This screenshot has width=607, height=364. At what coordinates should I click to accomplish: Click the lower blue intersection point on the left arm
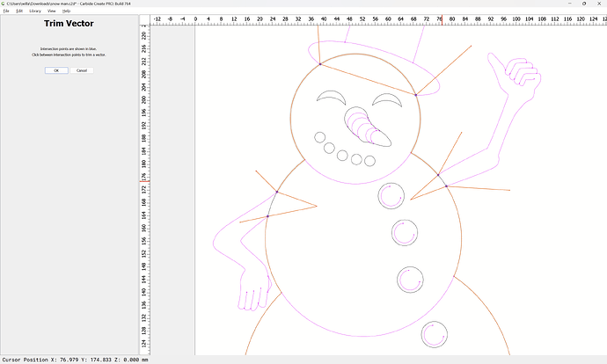pyautogui.click(x=267, y=216)
